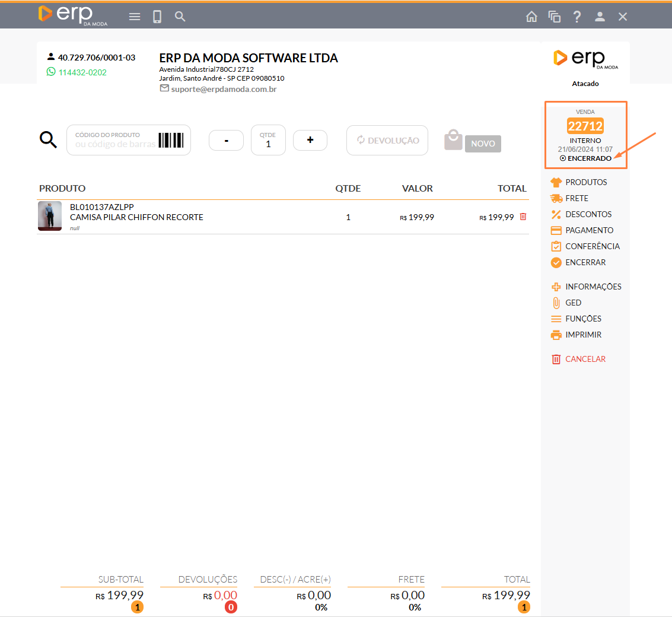Open the user profile icon
This screenshot has width=672, height=617.
coord(600,17)
